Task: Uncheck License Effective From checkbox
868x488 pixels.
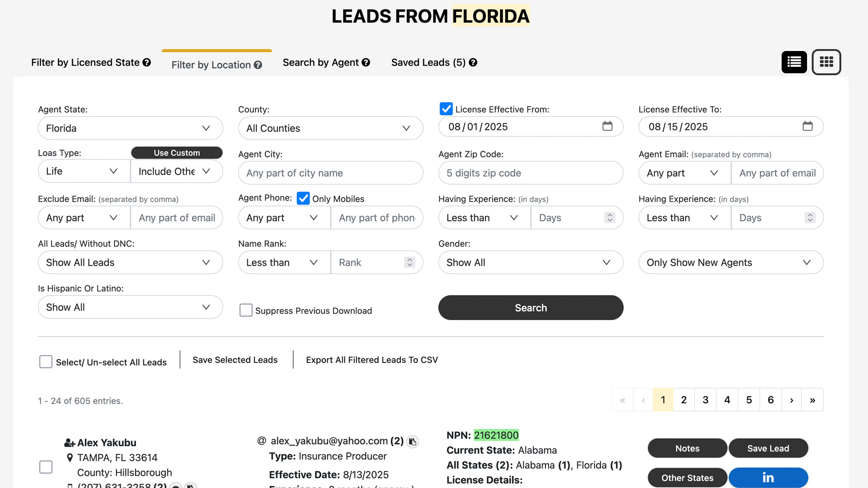Action: 446,109
